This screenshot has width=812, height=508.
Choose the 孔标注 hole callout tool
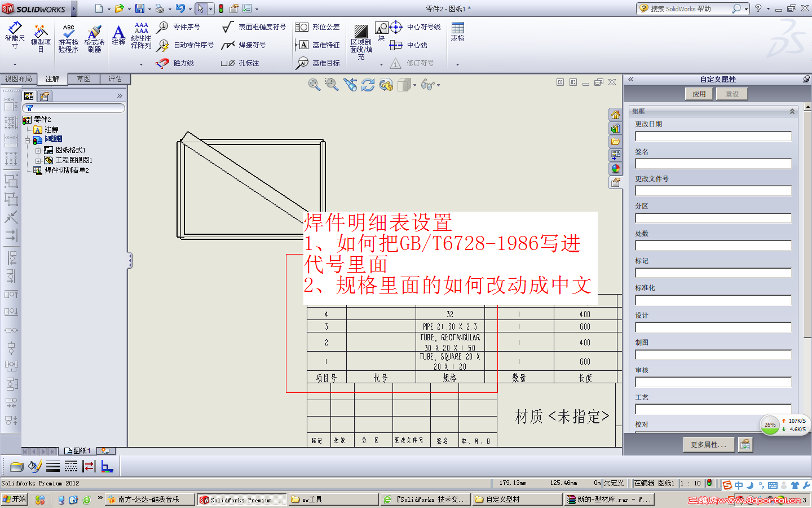pos(240,63)
